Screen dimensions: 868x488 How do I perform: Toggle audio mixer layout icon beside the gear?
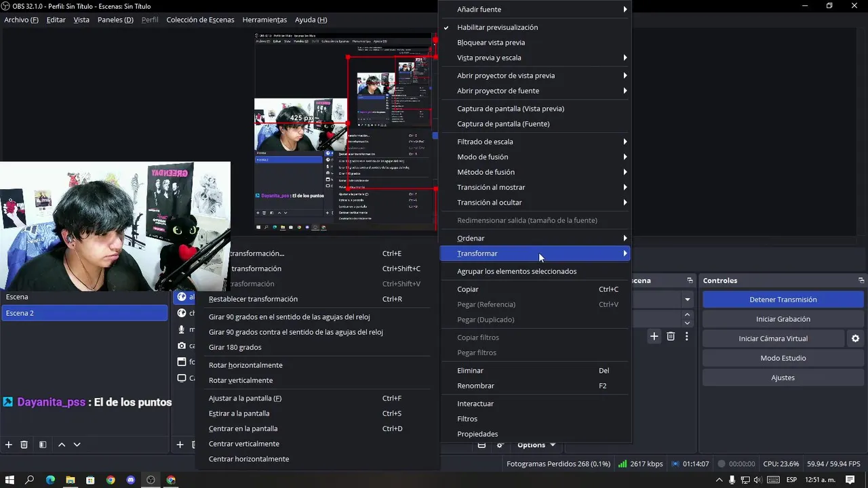tap(481, 445)
